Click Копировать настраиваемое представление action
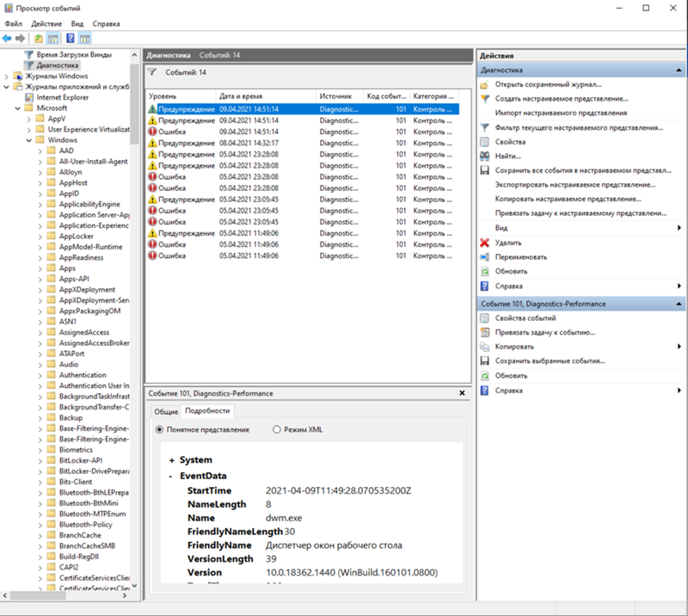The width and height of the screenshot is (688, 616). (x=568, y=199)
